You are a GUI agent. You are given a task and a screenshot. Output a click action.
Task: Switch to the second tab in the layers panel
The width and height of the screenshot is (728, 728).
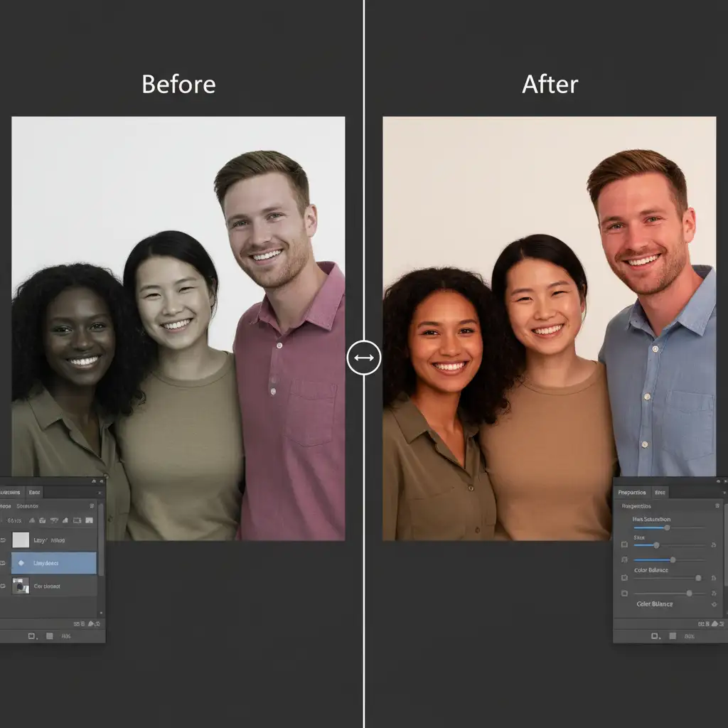click(x=34, y=492)
